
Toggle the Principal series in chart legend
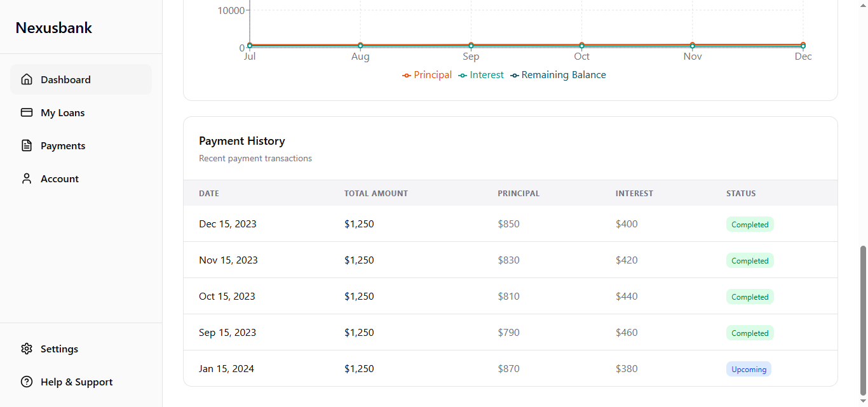click(x=427, y=75)
